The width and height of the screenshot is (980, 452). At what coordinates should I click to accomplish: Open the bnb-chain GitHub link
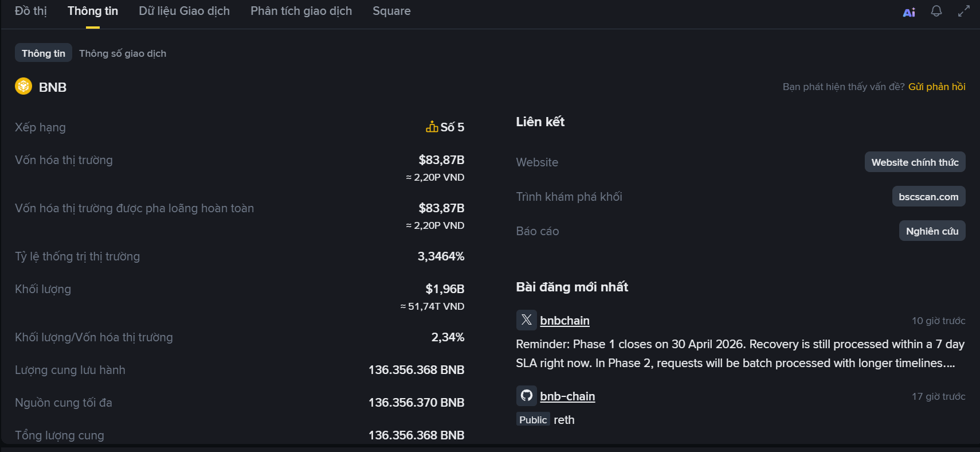coord(567,396)
